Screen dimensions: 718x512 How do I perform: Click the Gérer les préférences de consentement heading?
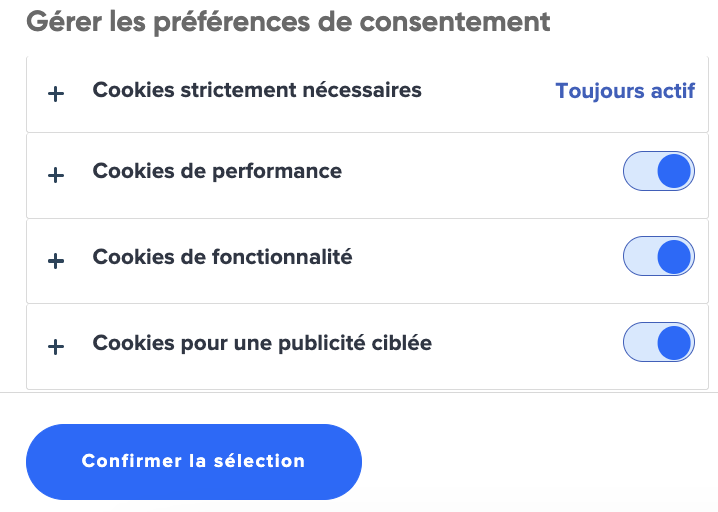[288, 22]
